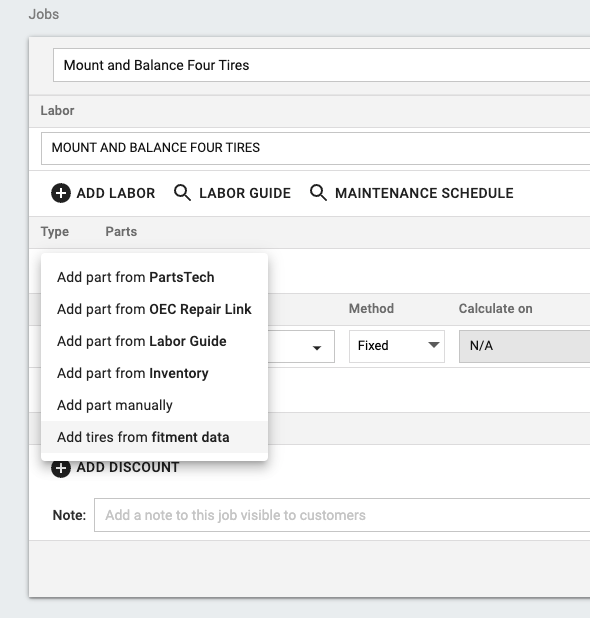Click the job title field Mount and Balance
The width and height of the screenshot is (590, 618).
tap(322, 65)
